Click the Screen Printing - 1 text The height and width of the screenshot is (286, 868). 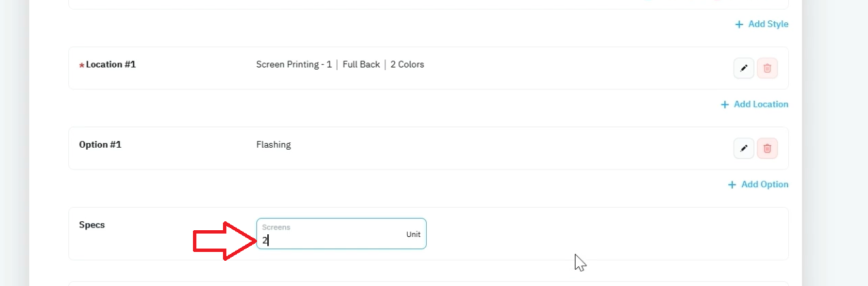point(294,65)
